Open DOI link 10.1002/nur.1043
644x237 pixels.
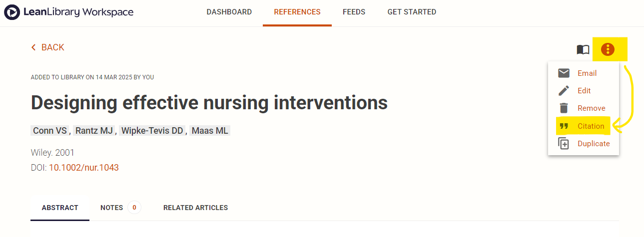click(83, 168)
